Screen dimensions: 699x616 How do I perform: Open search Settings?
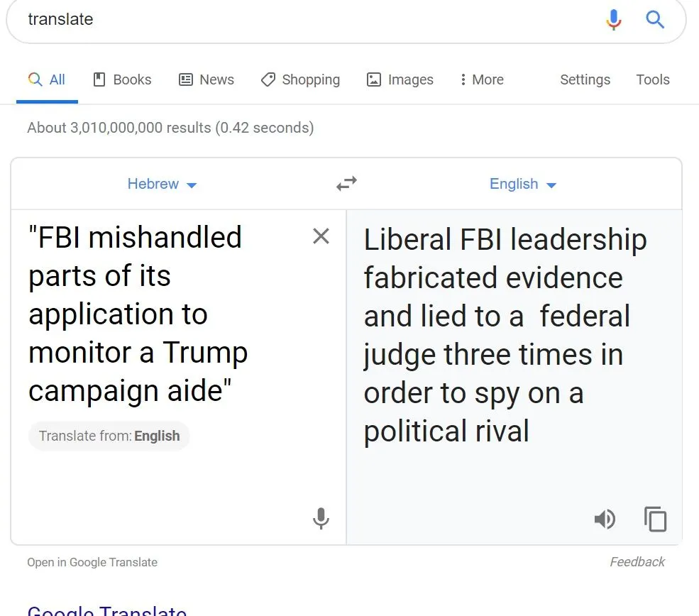tap(585, 79)
